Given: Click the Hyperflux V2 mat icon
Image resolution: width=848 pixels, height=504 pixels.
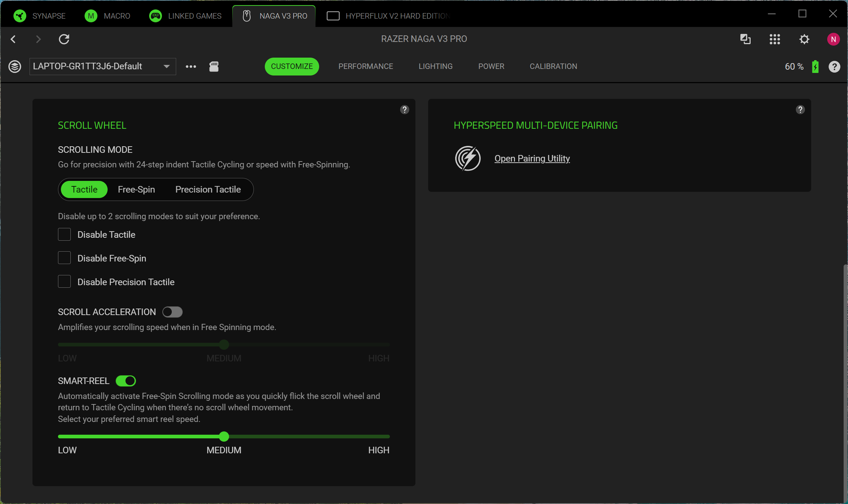Looking at the screenshot, I should [333, 16].
